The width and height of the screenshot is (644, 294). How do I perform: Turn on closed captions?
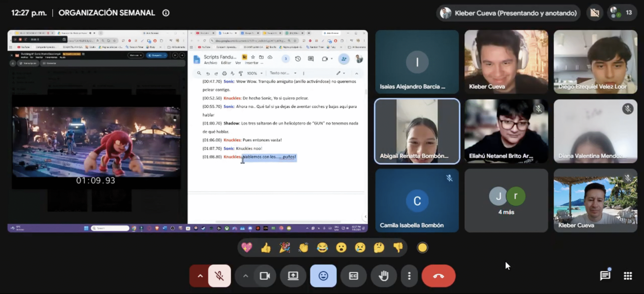pyautogui.click(x=353, y=276)
